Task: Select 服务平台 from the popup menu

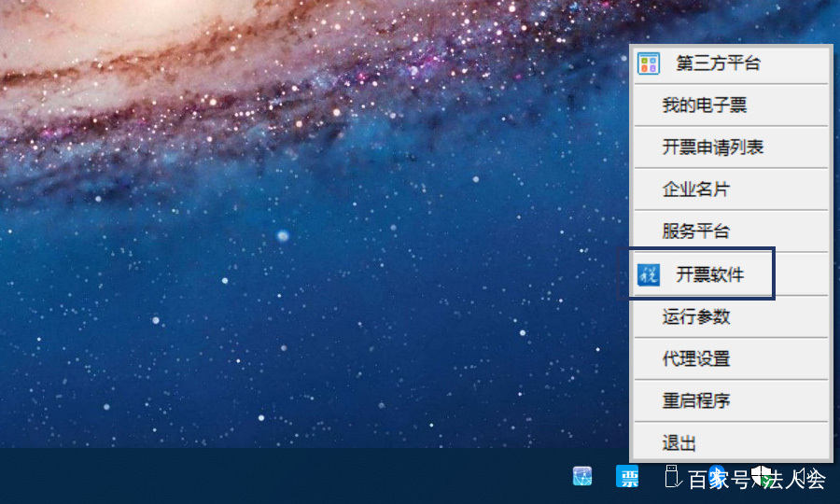Action: (731, 231)
